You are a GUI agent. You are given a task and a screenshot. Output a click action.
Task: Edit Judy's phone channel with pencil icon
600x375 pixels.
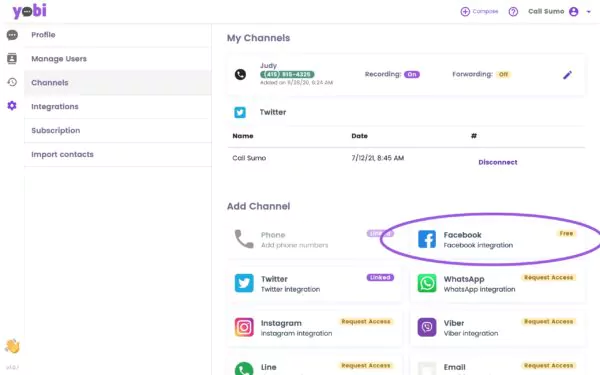567,75
